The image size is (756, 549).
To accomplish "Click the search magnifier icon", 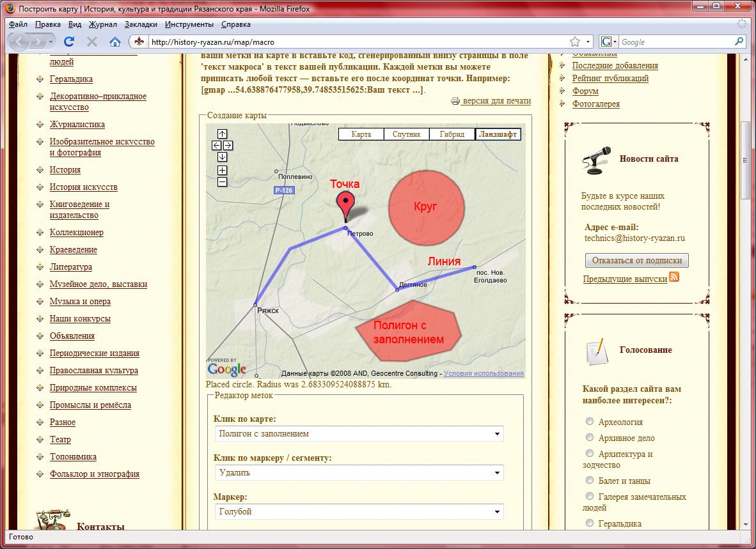I will point(739,42).
